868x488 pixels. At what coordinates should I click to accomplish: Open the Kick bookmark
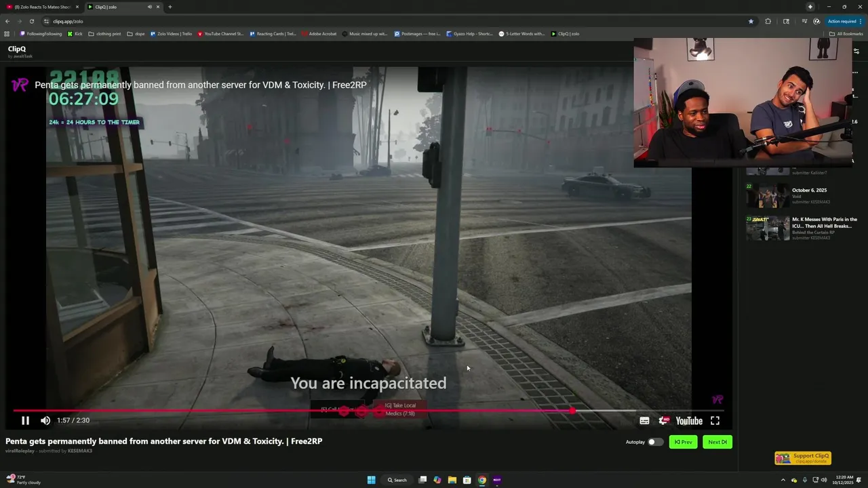click(75, 34)
